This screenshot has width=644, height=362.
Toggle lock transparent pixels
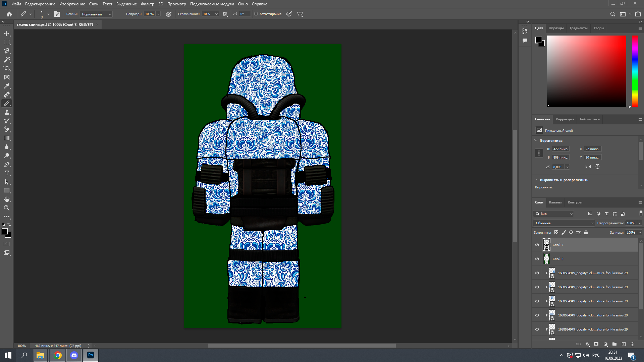click(x=556, y=233)
